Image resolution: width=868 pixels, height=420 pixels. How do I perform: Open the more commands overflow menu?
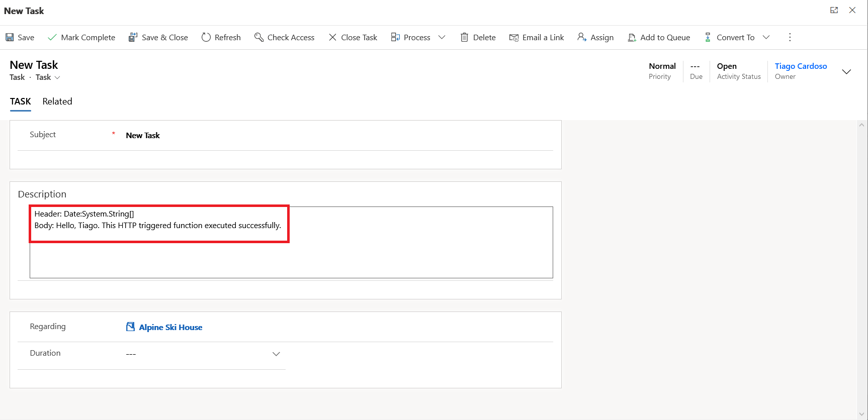pos(790,37)
